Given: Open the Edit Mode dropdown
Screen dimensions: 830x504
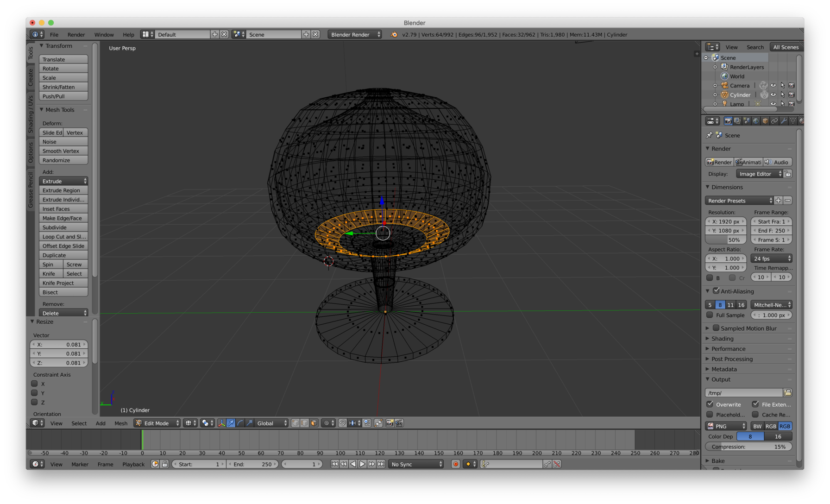Looking at the screenshot, I should (x=157, y=423).
